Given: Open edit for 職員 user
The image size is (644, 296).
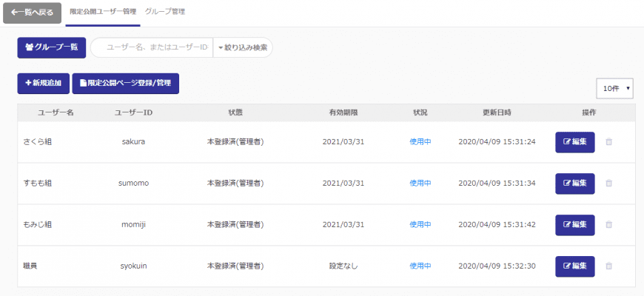Looking at the screenshot, I should (574, 266).
